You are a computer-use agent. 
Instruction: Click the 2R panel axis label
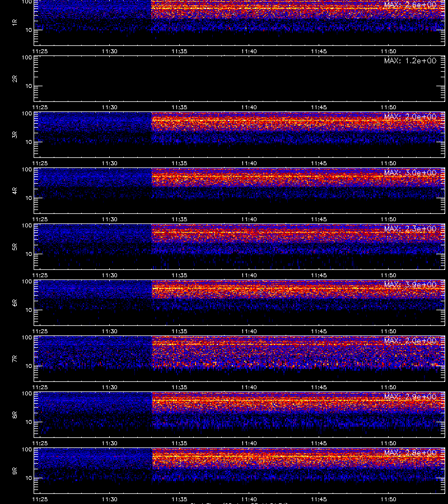click(x=15, y=79)
